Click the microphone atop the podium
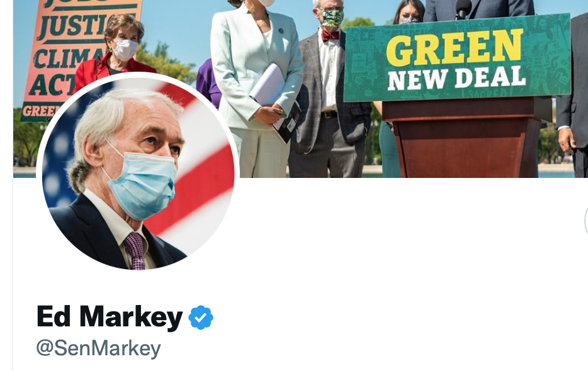588x371 pixels. 463,9
